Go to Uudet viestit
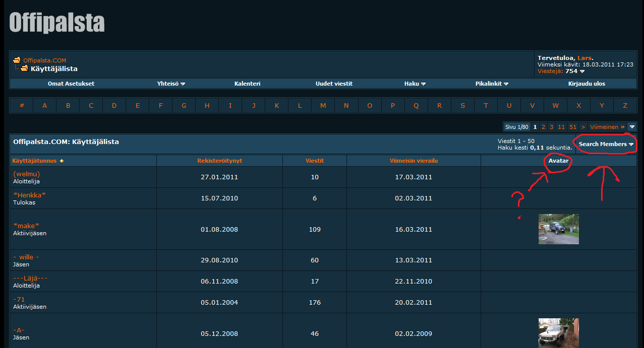This screenshot has height=348, width=644. (x=334, y=84)
